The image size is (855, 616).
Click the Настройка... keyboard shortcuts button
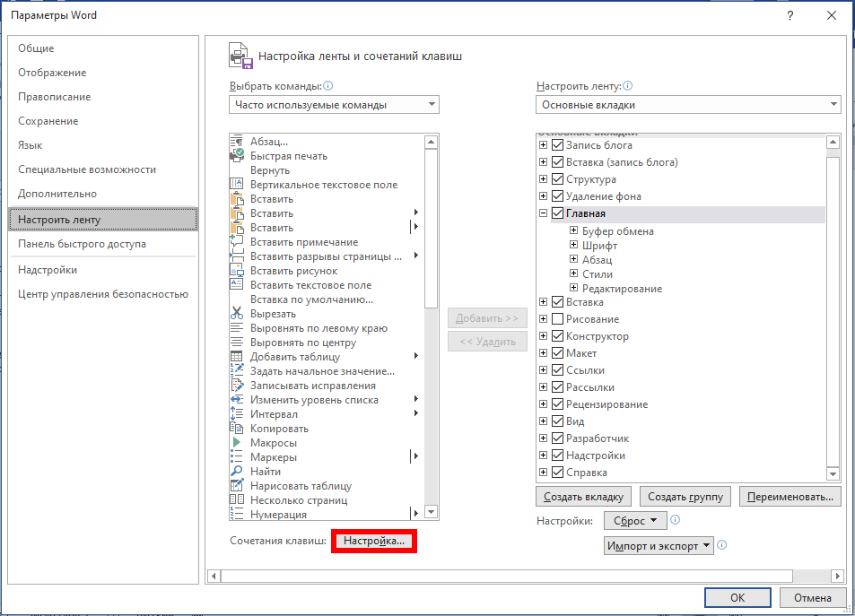374,541
